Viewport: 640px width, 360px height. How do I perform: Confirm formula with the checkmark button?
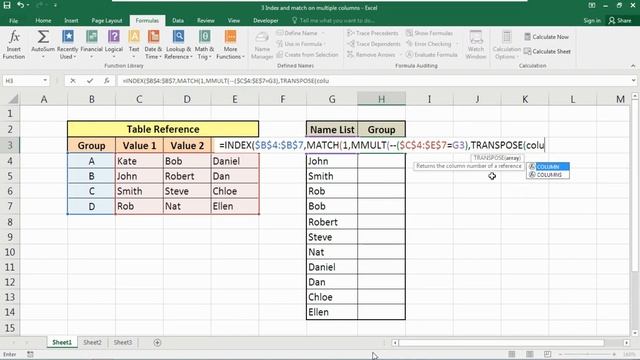(90, 81)
